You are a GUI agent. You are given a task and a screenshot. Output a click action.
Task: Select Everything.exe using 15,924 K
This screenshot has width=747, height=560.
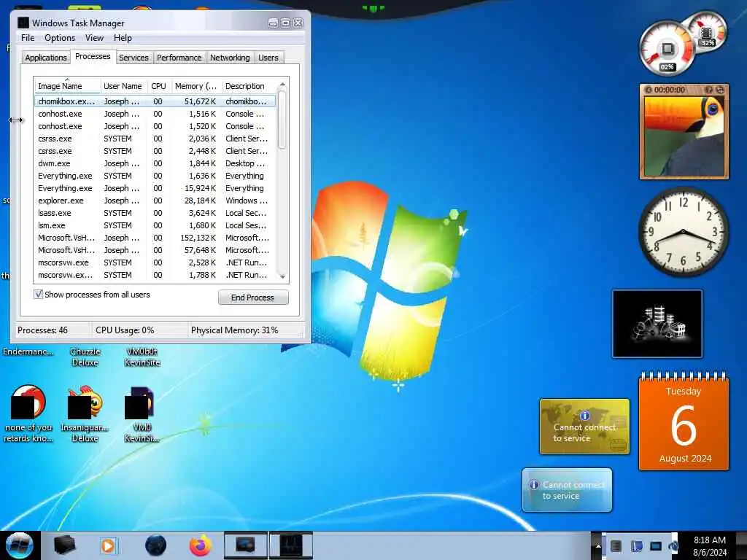coord(155,188)
